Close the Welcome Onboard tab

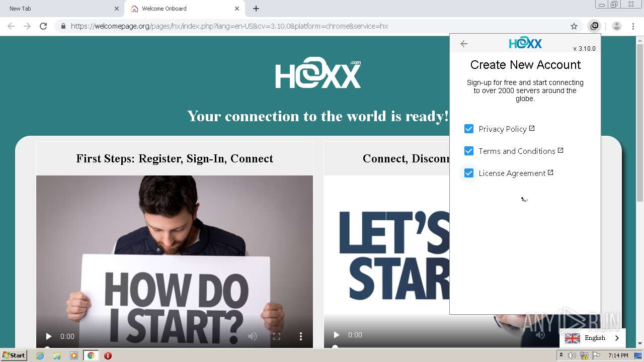point(237,9)
